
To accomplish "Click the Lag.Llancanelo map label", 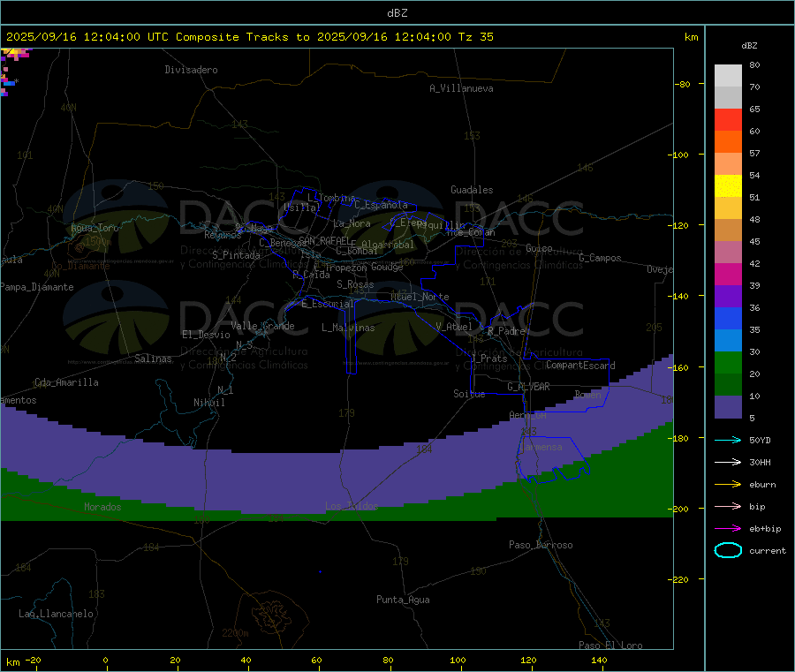I will coord(56,614).
